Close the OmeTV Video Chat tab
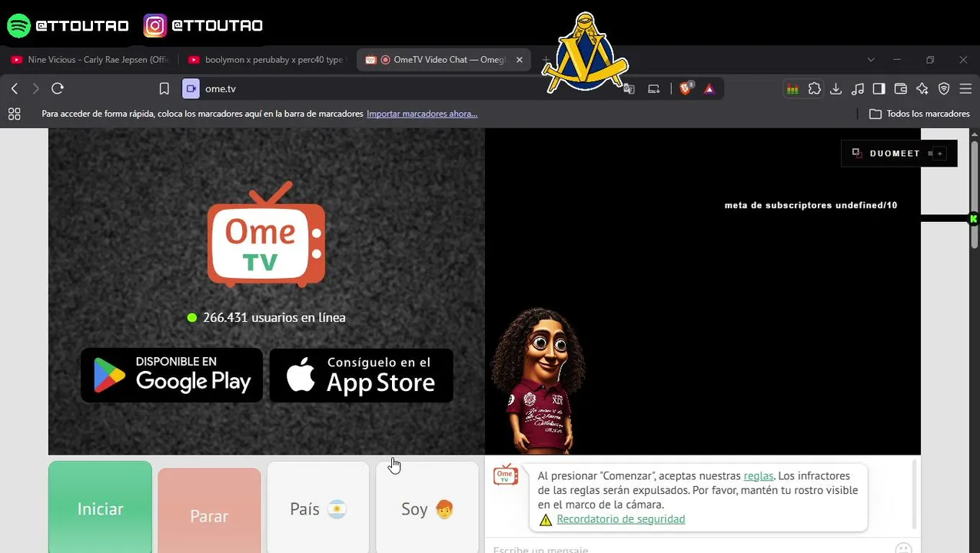Screen dimensions: 980x553 [x=520, y=60]
